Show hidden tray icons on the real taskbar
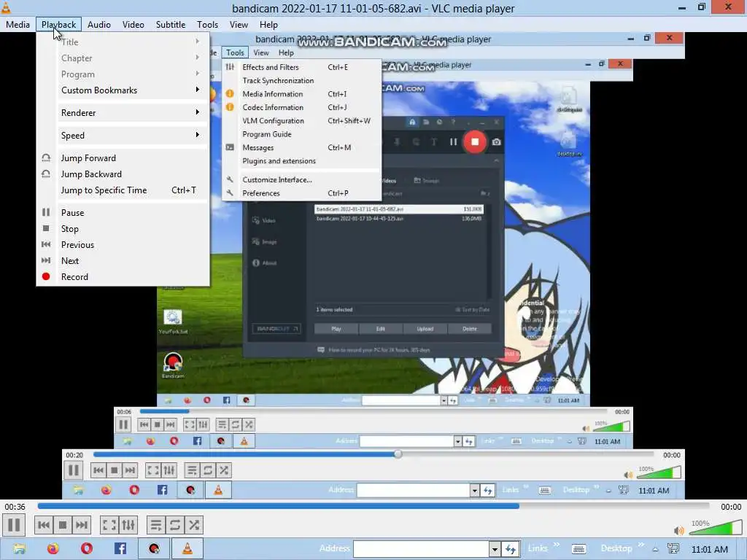Screen dimensions: 747x560 656,550
